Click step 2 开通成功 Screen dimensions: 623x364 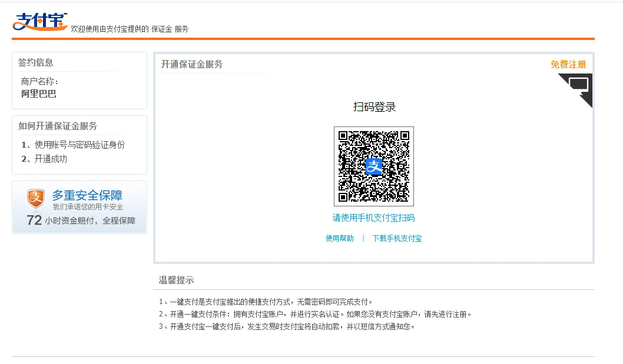click(45, 159)
